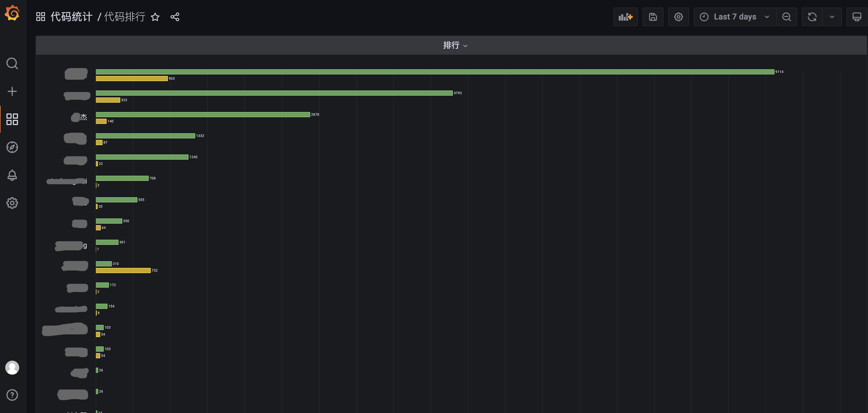This screenshot has width=868, height=413.
Task: Click the green bar labeled 172
Action: point(103,285)
